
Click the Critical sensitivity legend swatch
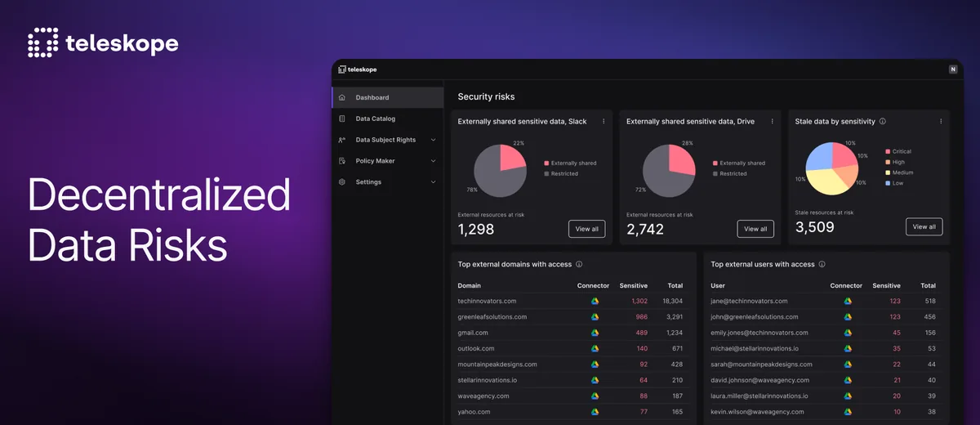click(888, 151)
